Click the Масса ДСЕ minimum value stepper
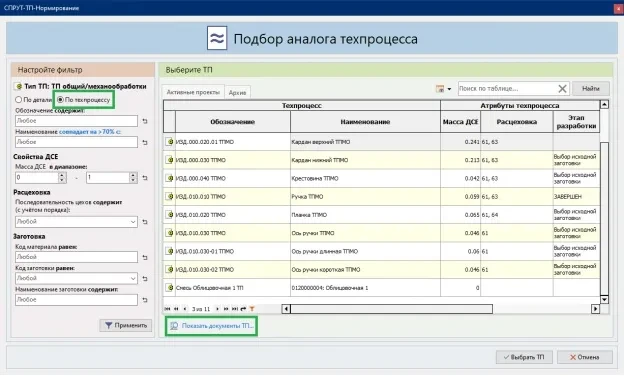Screen dimensions: 624x376 [x=62, y=177]
